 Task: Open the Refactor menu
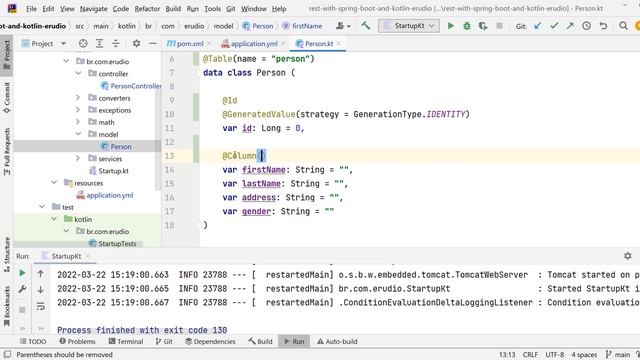pyautogui.click(x=147, y=9)
